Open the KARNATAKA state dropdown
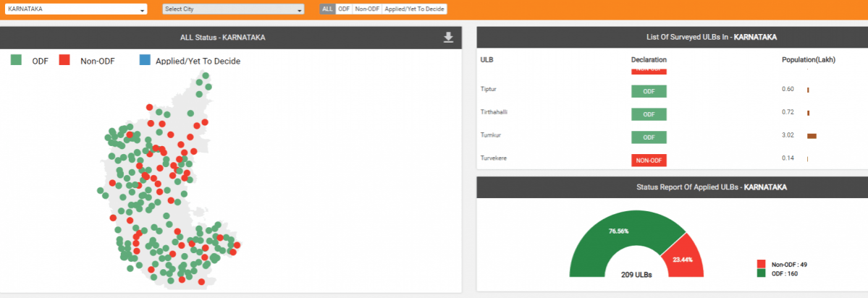The height and width of the screenshot is (298, 868). click(x=75, y=9)
